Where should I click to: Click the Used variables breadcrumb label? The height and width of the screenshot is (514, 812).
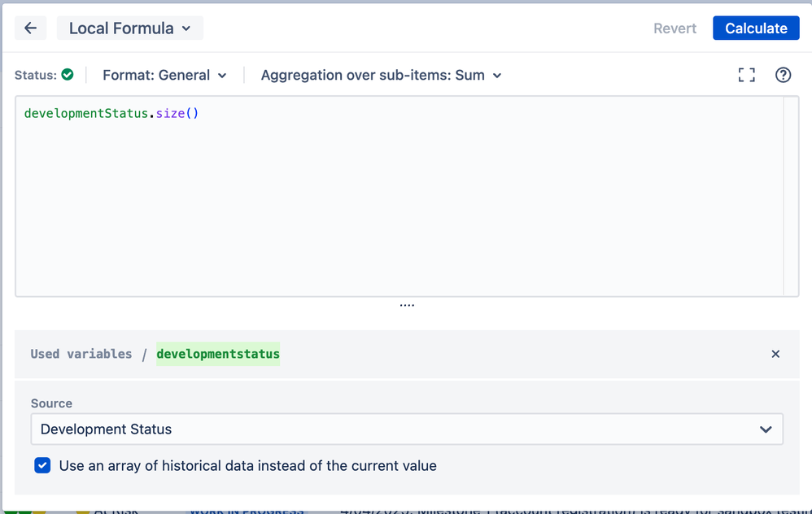[x=81, y=354]
